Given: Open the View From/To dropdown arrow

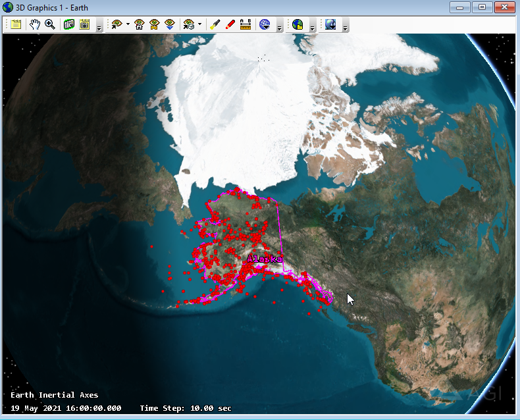Looking at the screenshot, I should [x=128, y=24].
